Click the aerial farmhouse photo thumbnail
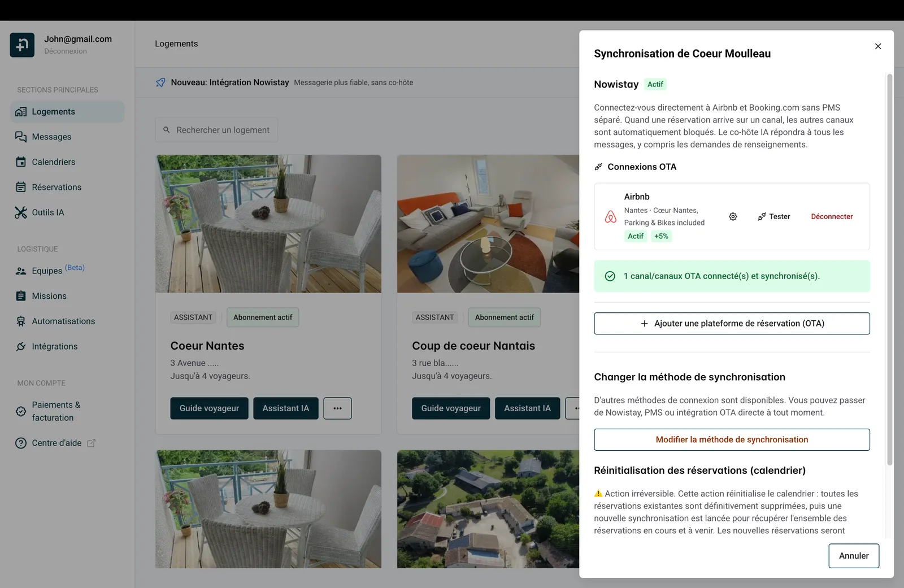 [488, 509]
